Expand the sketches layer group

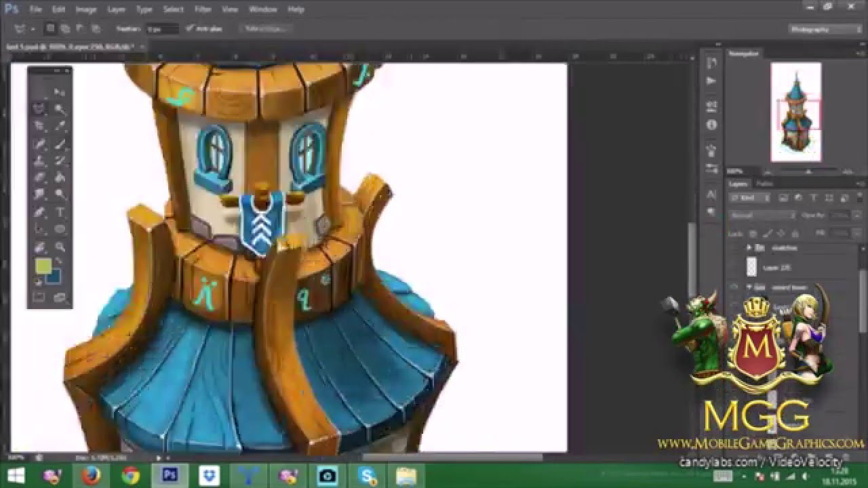[749, 248]
